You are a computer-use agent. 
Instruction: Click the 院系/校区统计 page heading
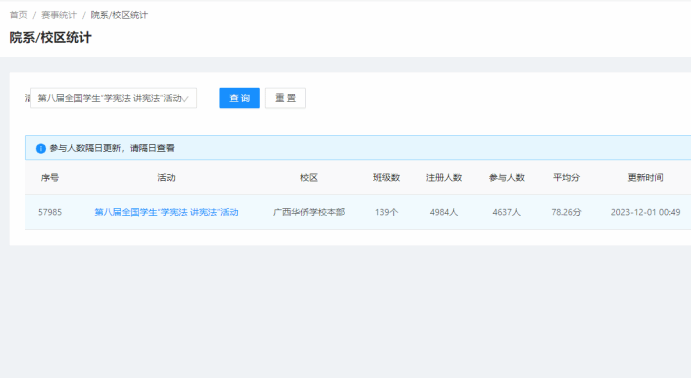50,37
